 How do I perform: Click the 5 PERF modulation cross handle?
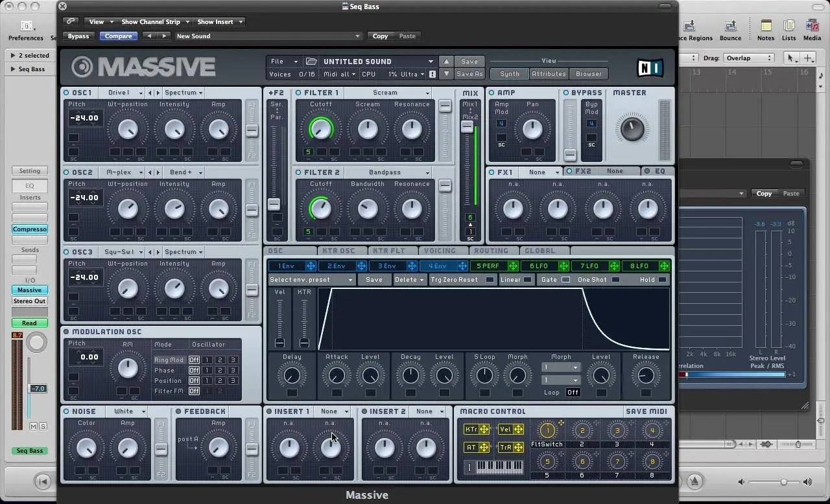click(513, 266)
